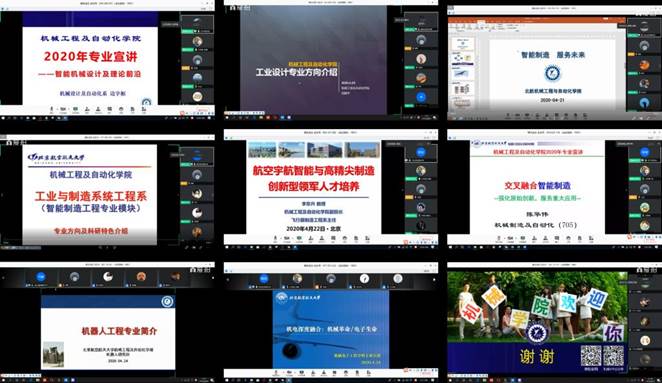This screenshot has width=662, height=383.
Task: Select white circle avatar tile in 机电深度融合 participant strip
Action: pos(364,278)
